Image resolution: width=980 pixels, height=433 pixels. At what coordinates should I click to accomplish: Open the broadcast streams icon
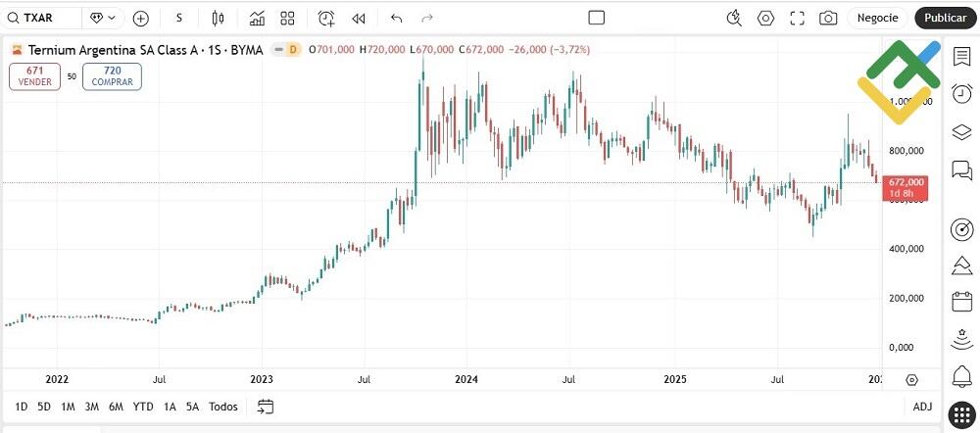click(x=961, y=339)
